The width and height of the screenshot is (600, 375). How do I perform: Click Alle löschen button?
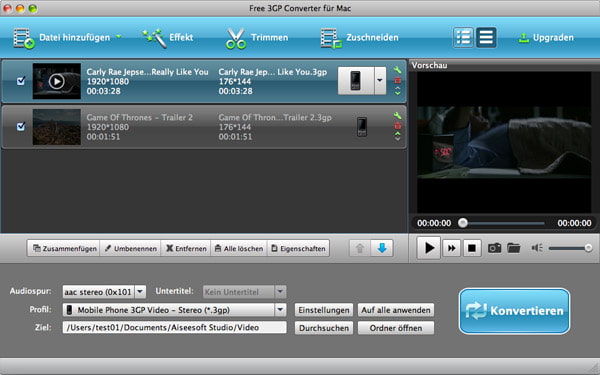coord(239,248)
